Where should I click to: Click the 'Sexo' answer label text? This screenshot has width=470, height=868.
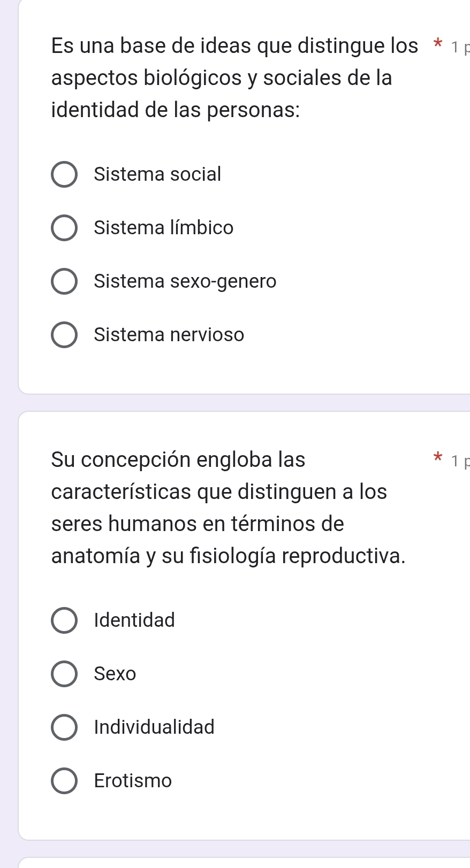[115, 674]
